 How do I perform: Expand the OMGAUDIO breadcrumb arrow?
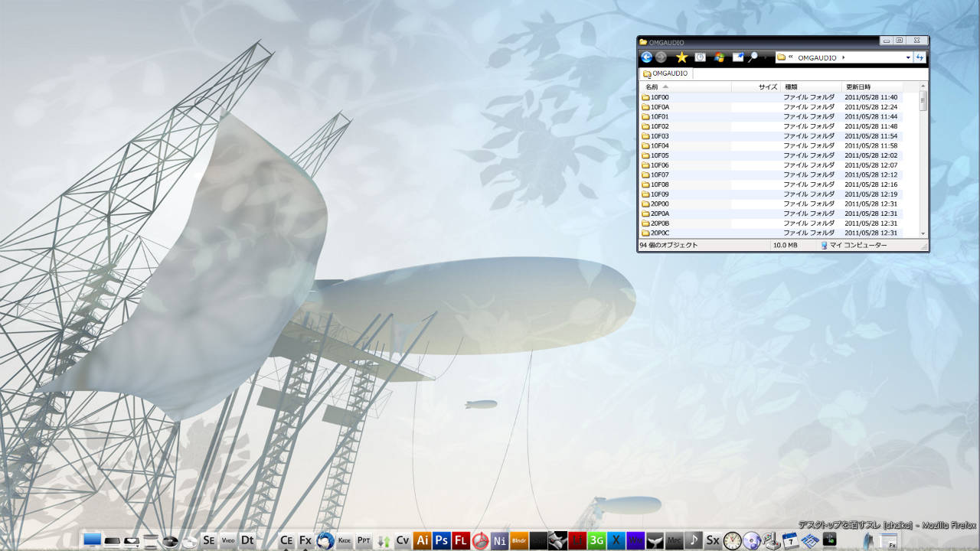click(843, 57)
